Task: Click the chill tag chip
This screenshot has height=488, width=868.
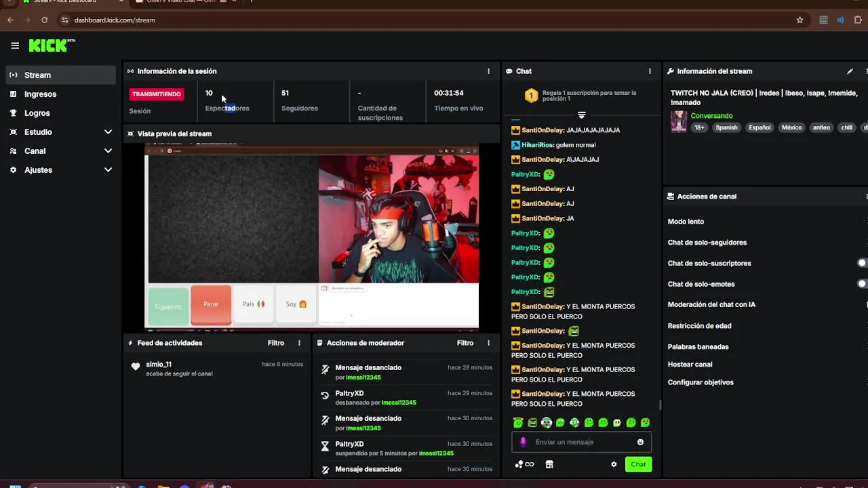Action: tap(847, 127)
